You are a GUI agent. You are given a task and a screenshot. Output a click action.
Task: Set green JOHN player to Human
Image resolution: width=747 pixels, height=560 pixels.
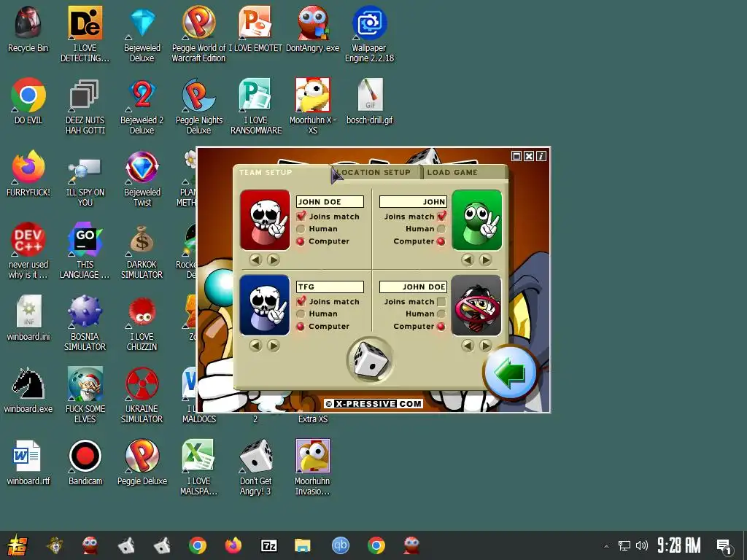coord(441,229)
